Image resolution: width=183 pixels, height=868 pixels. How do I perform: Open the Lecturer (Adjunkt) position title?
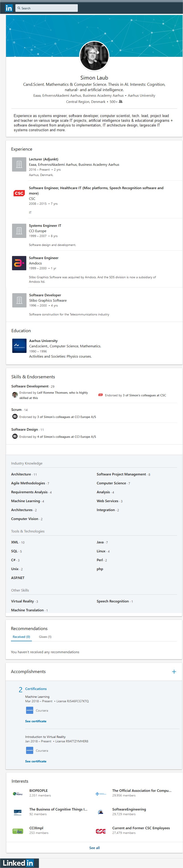coord(43,159)
